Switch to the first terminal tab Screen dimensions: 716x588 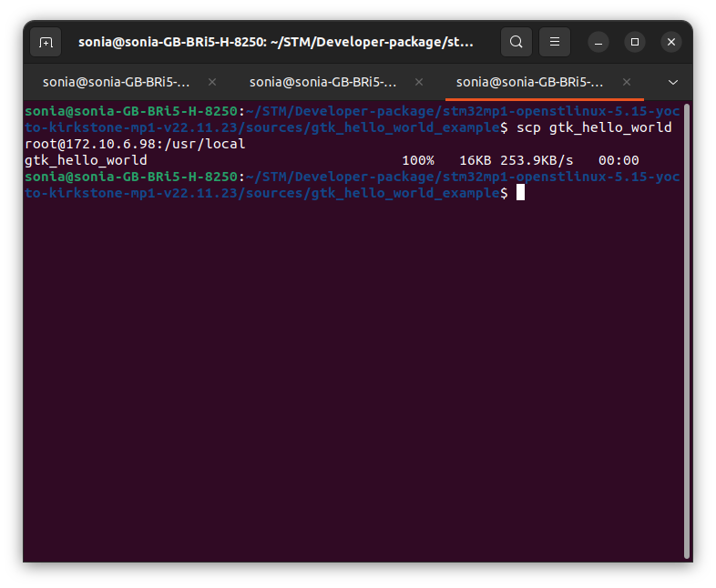pos(116,82)
